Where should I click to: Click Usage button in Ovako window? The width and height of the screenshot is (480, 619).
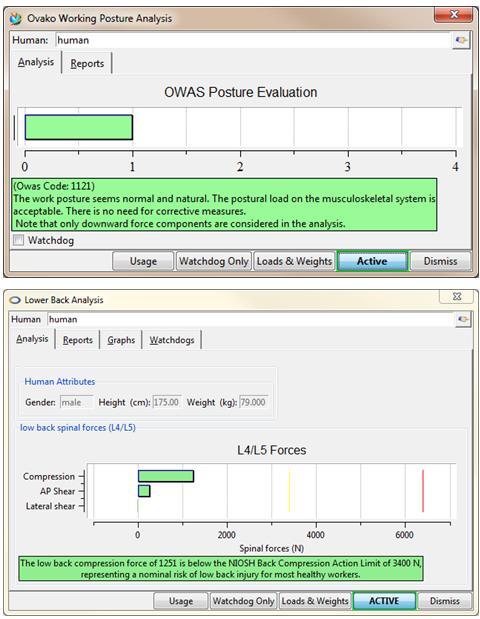[143, 261]
